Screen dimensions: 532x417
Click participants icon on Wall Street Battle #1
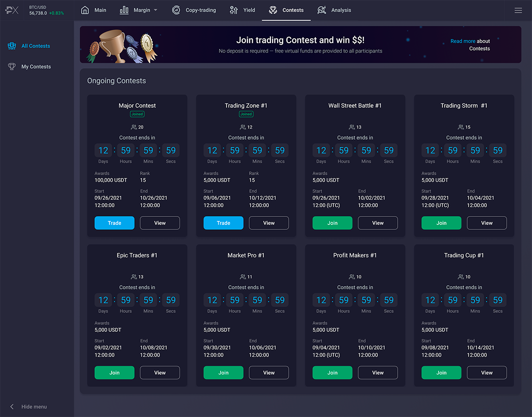pyautogui.click(x=352, y=127)
